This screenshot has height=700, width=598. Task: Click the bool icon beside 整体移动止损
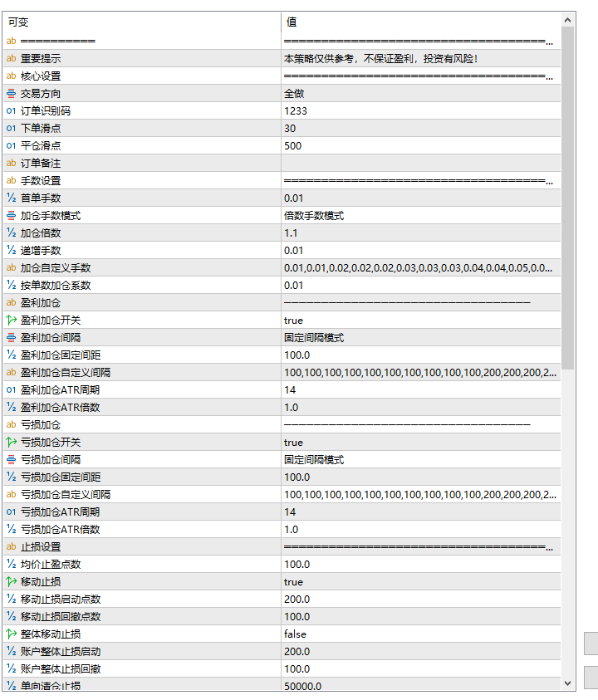click(x=11, y=634)
